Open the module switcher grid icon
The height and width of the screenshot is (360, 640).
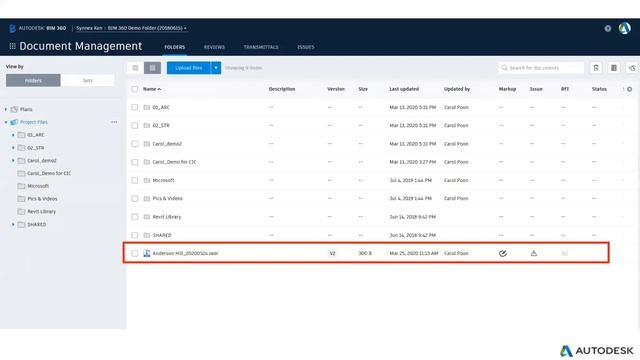(x=13, y=46)
